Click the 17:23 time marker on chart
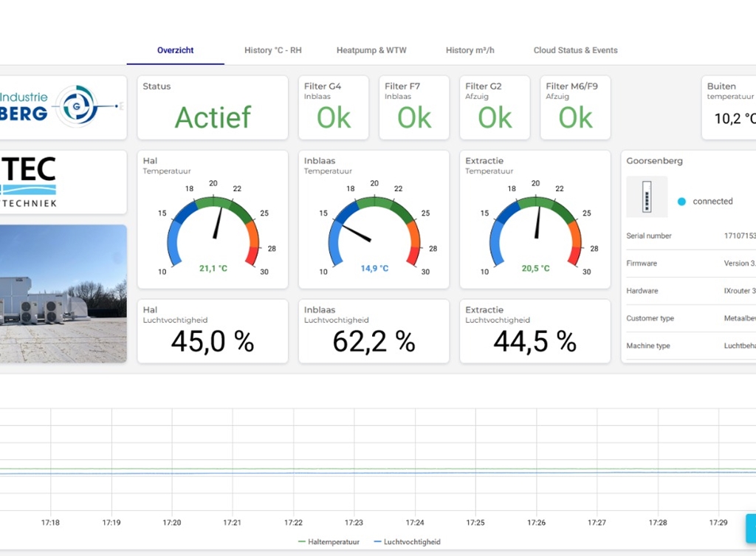The height and width of the screenshot is (556, 756). (354, 522)
